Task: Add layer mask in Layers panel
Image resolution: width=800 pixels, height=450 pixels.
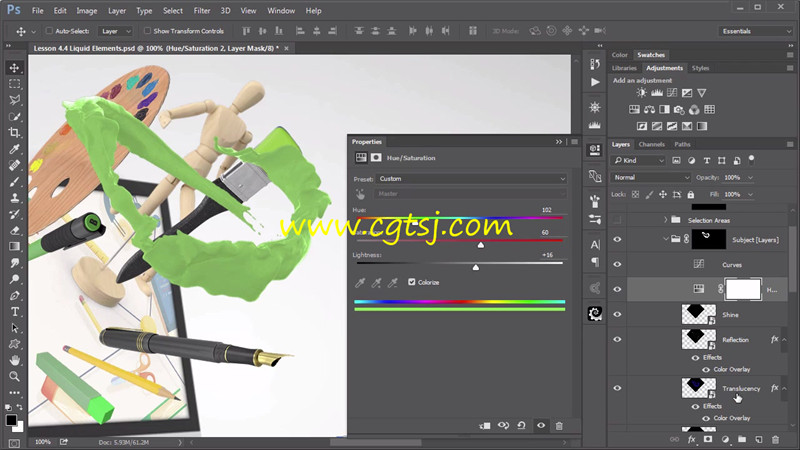Action: click(x=708, y=439)
